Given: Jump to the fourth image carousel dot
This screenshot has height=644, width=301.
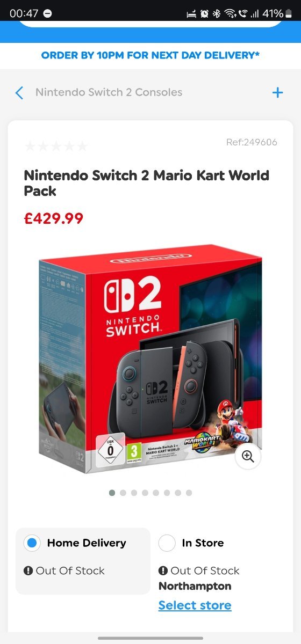Looking at the screenshot, I should click(145, 493).
